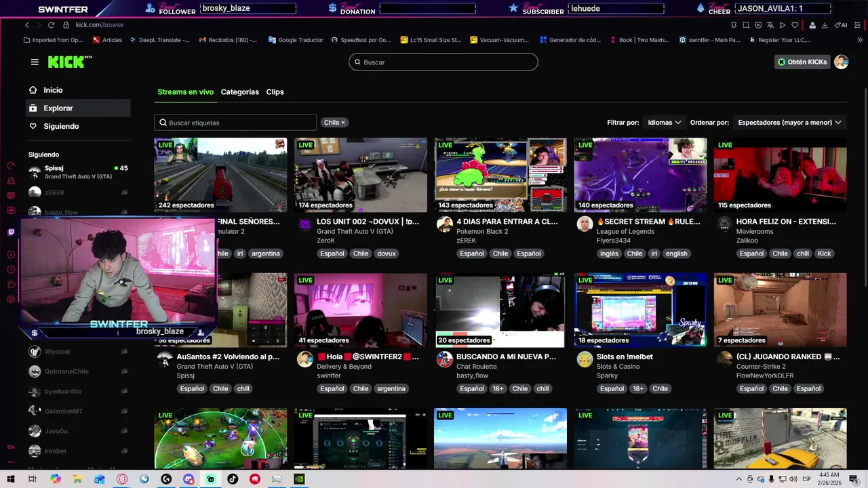Open the Opera sidebar player icon
This screenshot has height=488, width=868.
click(x=11, y=255)
